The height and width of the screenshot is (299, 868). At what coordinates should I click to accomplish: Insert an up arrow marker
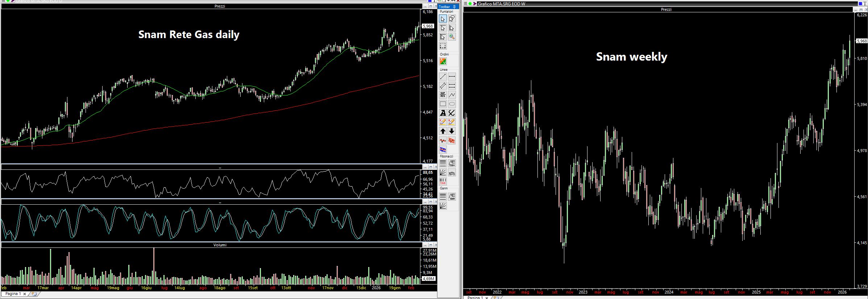[x=443, y=131]
